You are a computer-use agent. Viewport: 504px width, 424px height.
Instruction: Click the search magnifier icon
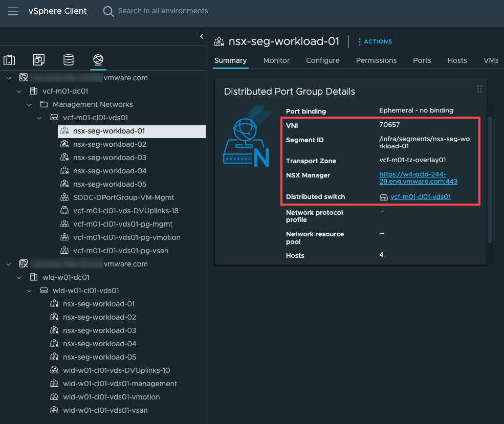(x=107, y=11)
